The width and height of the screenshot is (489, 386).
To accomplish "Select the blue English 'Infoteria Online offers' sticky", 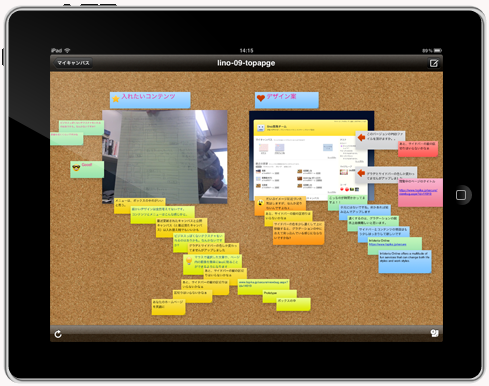I will (405, 262).
